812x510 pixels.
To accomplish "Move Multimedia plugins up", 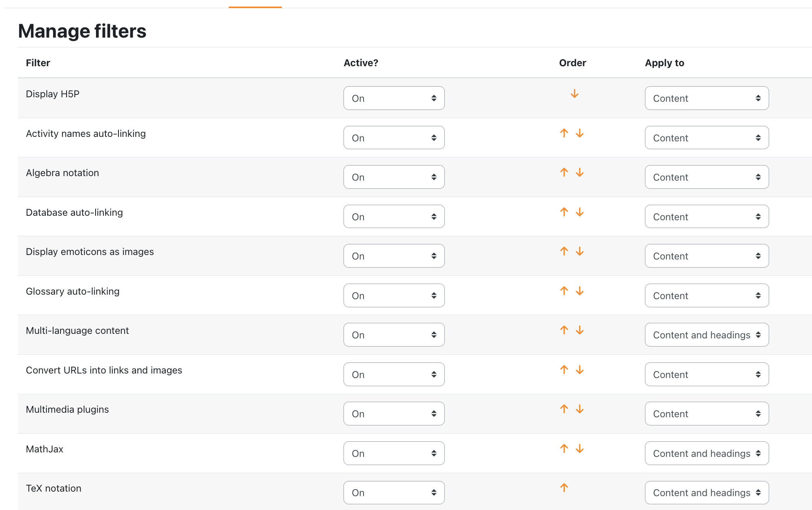I will click(564, 409).
